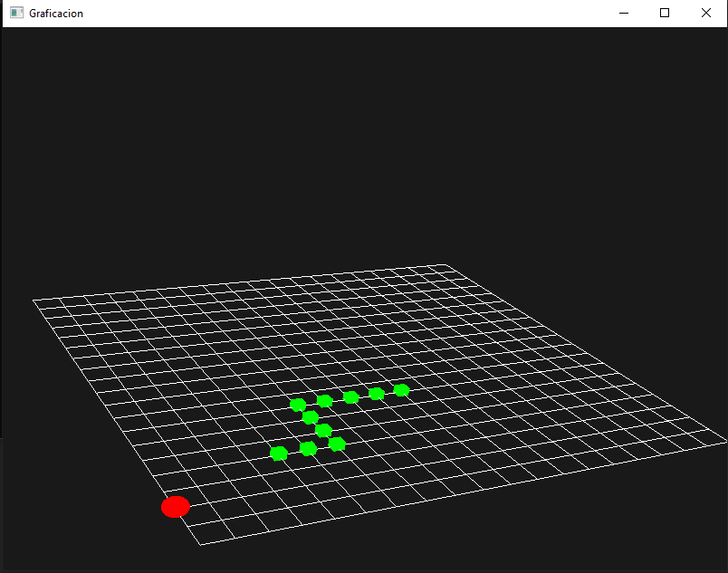Viewport: 728px width, 573px height.
Task: Click the Graficacion window icon
Action: coord(16,13)
